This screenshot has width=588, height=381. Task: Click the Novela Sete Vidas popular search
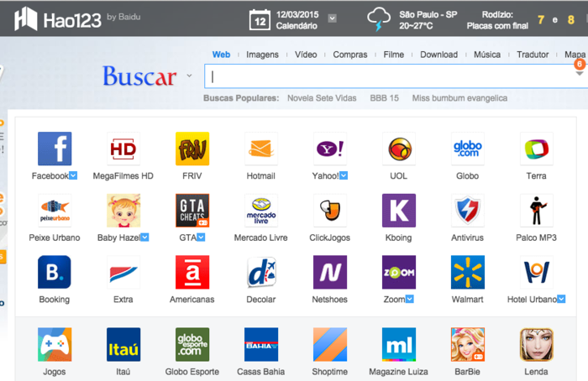click(x=322, y=98)
